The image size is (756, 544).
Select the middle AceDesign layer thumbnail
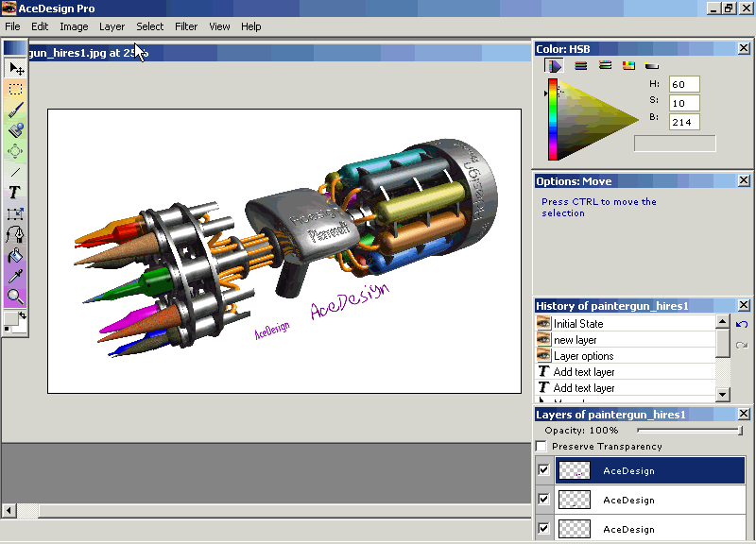[x=575, y=501]
